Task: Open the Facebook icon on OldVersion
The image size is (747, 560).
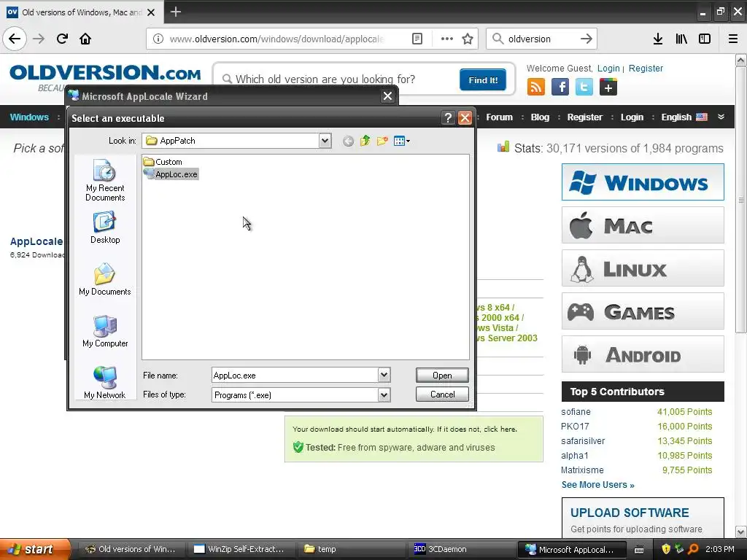Action: click(x=560, y=87)
